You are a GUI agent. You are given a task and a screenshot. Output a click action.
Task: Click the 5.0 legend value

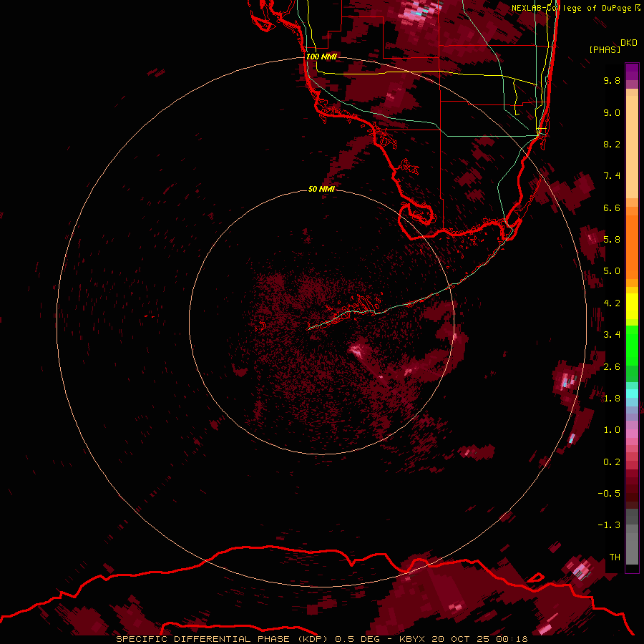coord(612,271)
